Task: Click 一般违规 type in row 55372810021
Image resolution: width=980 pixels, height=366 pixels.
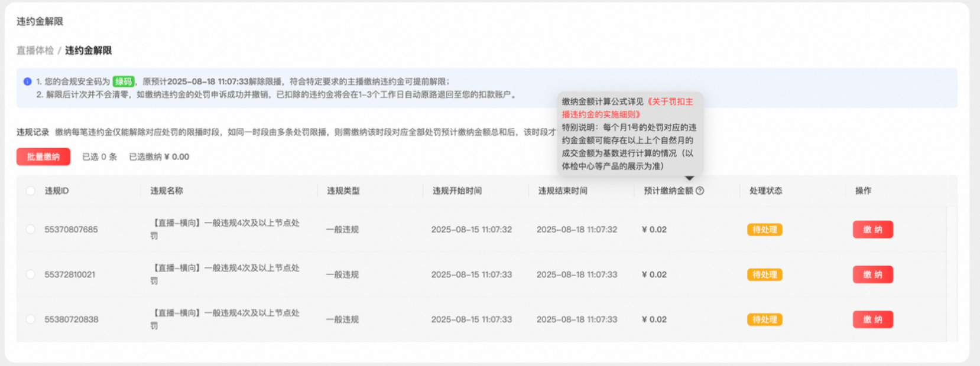Action: [343, 274]
